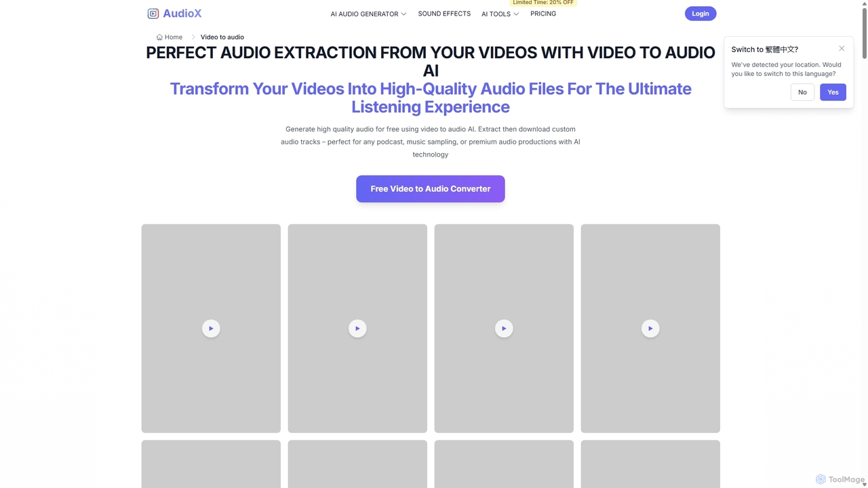The width and height of the screenshot is (868, 488).
Task: Click the AudioX logo icon
Action: (x=153, y=14)
